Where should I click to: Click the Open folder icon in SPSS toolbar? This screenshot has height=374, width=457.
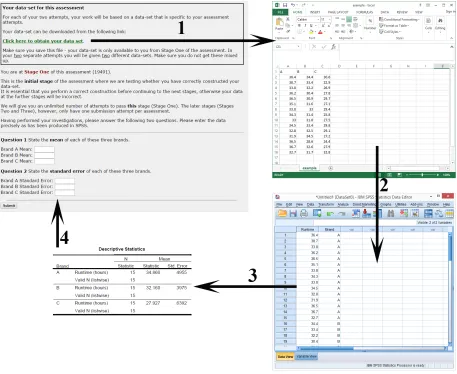(282, 213)
